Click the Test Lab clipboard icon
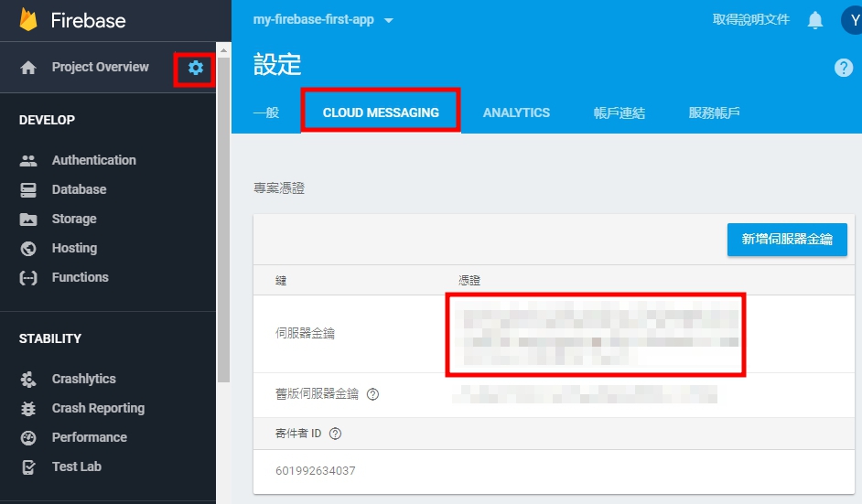The width and height of the screenshot is (862, 504). pyautogui.click(x=28, y=467)
